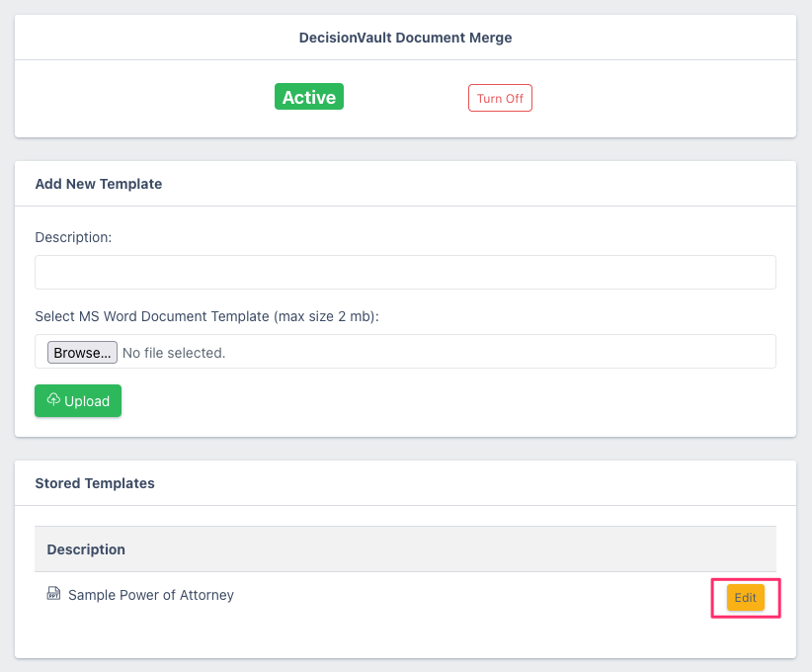This screenshot has width=812, height=672.
Task: Click the Description column header
Action: (86, 549)
